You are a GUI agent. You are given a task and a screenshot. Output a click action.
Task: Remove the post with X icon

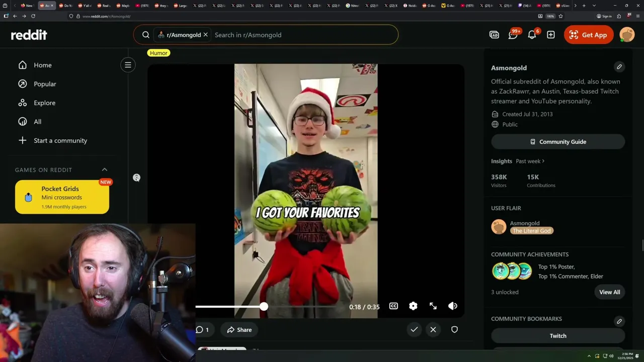[x=433, y=329]
